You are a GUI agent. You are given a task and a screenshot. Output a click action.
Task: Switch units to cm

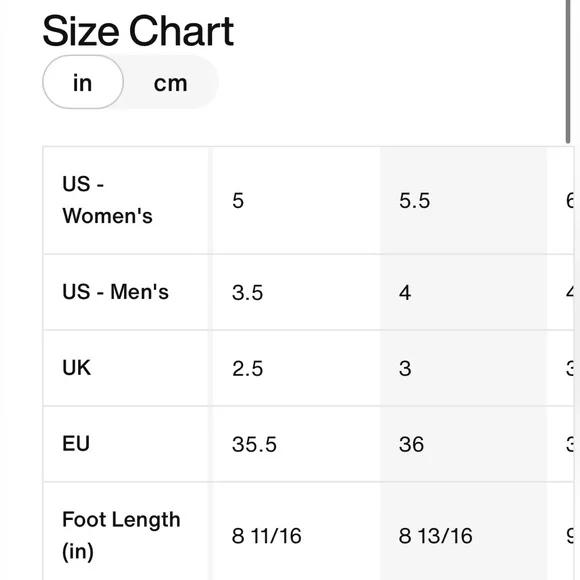click(171, 83)
